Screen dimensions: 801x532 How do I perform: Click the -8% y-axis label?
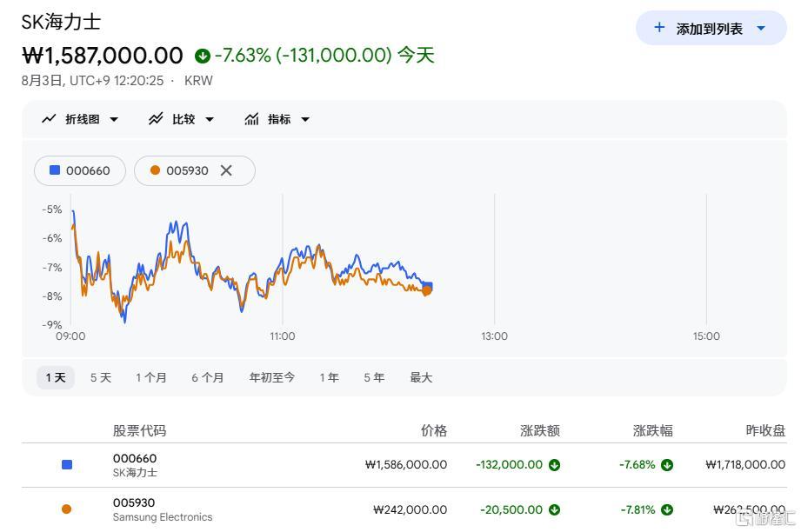coord(51,296)
